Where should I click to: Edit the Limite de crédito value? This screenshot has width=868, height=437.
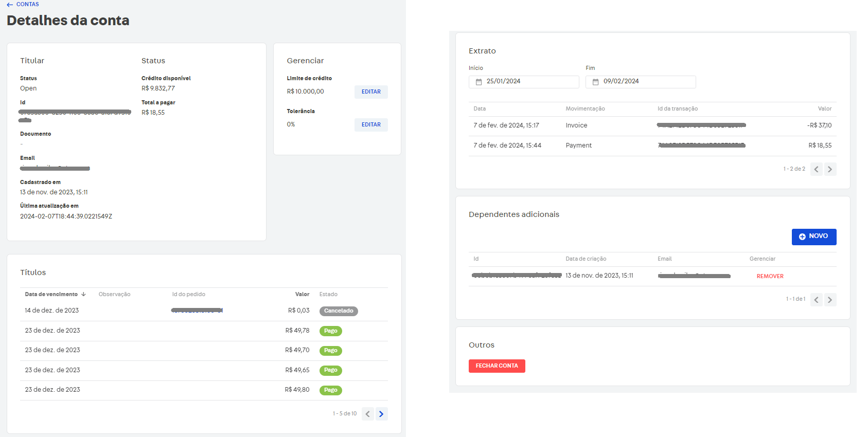pyautogui.click(x=371, y=92)
